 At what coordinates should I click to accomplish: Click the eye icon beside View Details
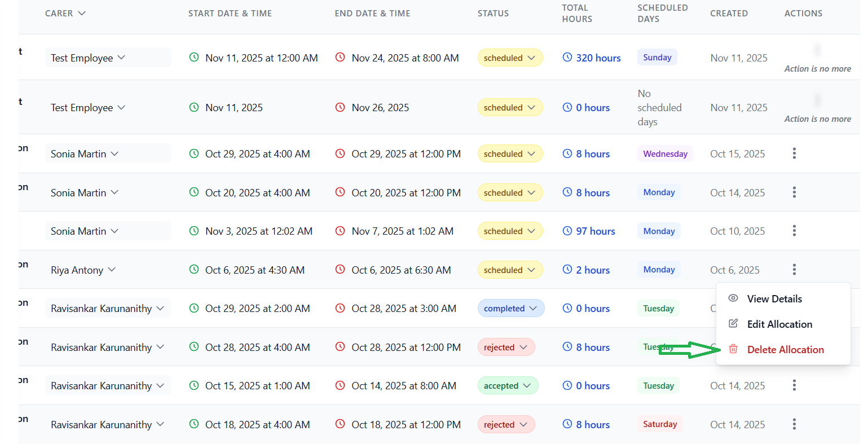point(733,298)
